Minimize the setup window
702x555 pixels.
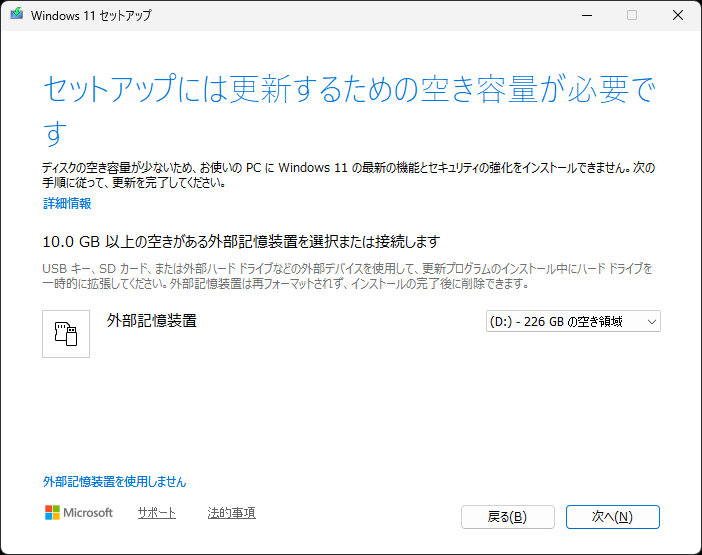[587, 15]
